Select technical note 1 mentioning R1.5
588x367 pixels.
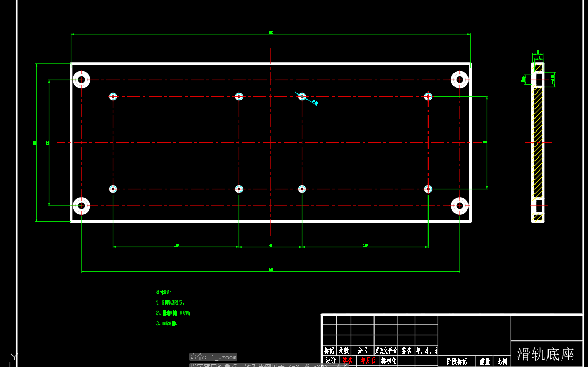click(x=170, y=302)
